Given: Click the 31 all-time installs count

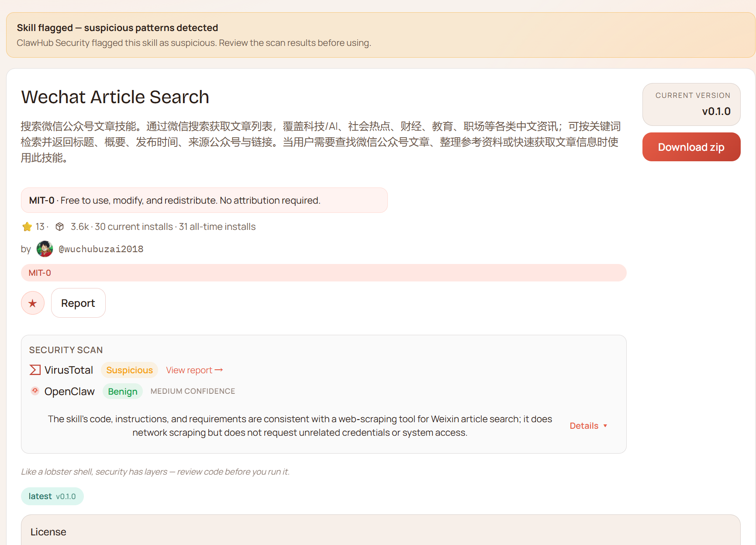Looking at the screenshot, I should [x=217, y=227].
